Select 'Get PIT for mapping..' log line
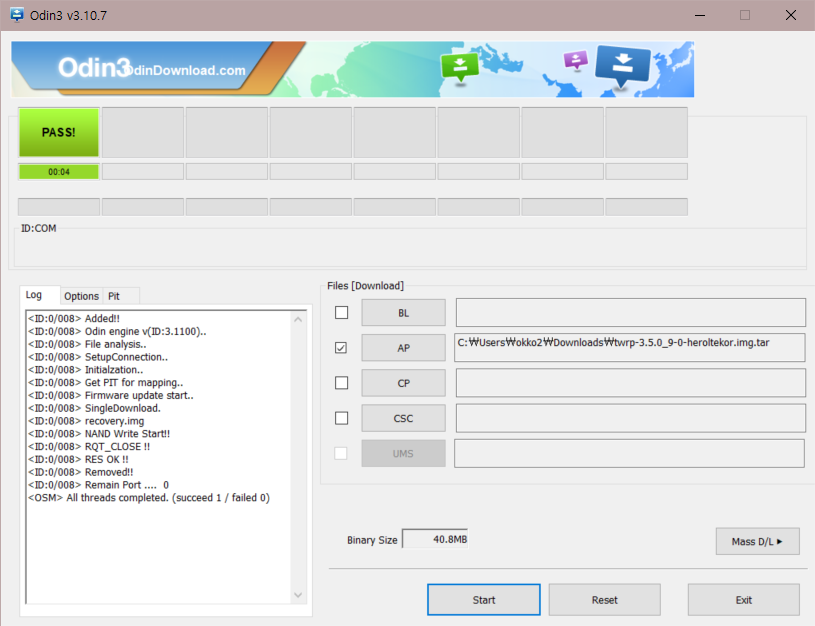815x626 pixels. (106, 382)
